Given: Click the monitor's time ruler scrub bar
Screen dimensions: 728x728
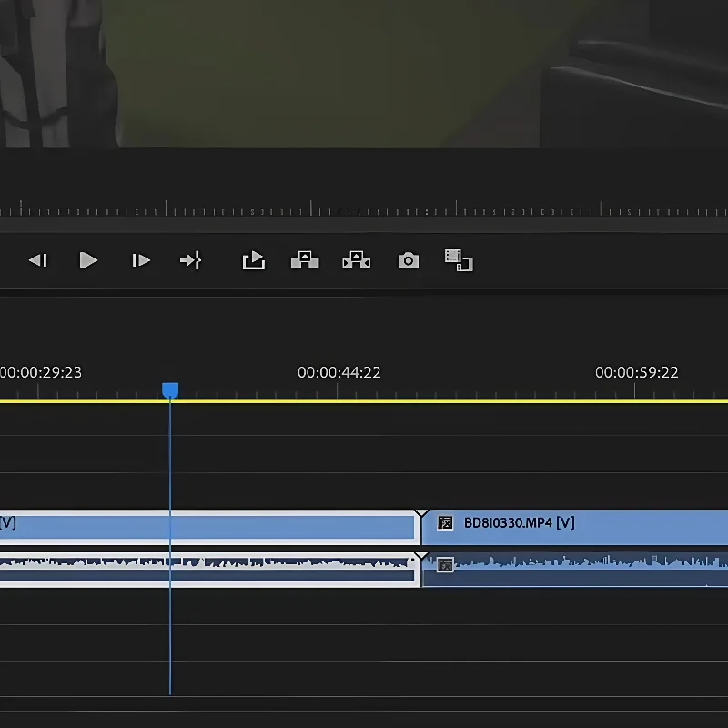Looking at the screenshot, I should pos(364,209).
